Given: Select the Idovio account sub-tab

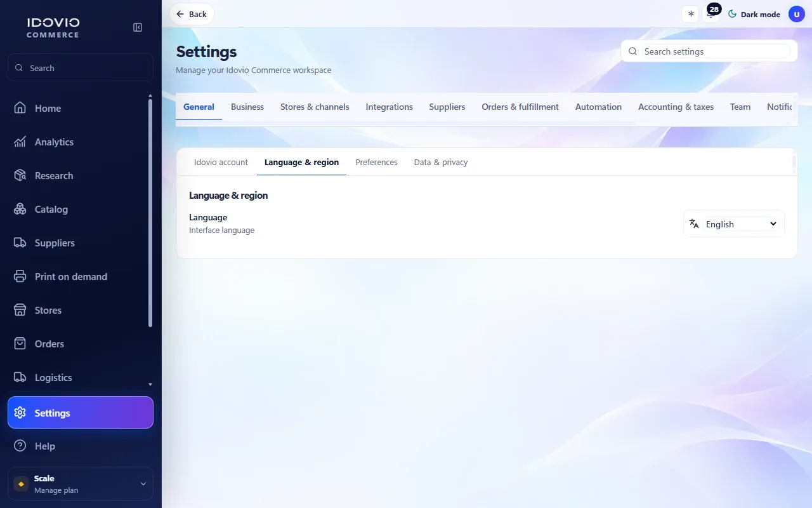Looking at the screenshot, I should tap(221, 163).
